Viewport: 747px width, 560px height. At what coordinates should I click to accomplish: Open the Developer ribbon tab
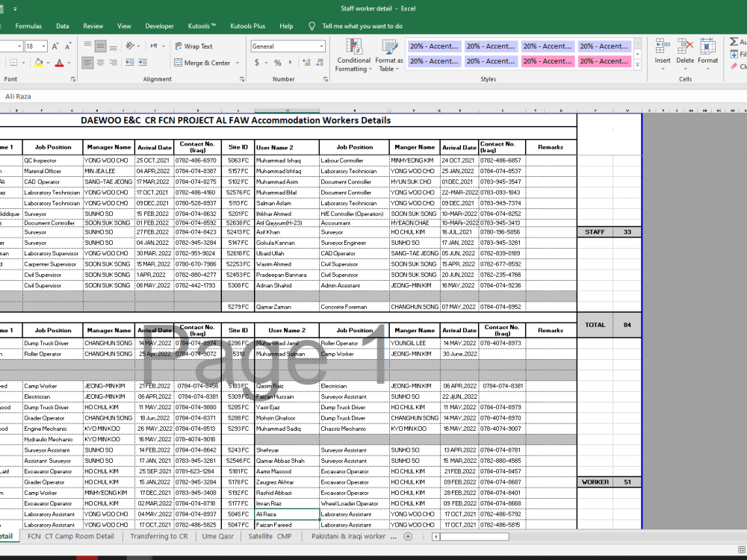coord(160,26)
